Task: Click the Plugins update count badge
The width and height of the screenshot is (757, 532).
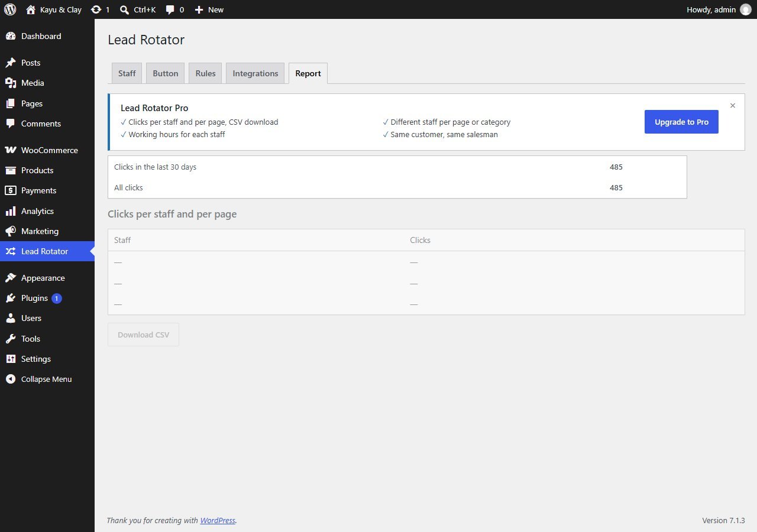Action: [57, 299]
